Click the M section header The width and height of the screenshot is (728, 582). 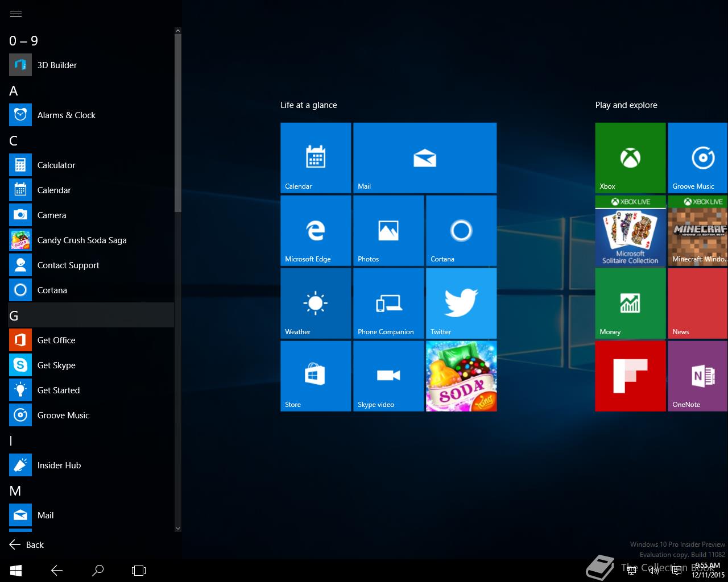[91, 490]
